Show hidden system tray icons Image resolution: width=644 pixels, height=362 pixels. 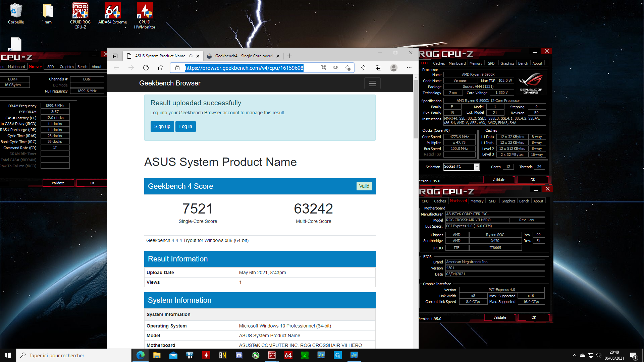pyautogui.click(x=575, y=355)
